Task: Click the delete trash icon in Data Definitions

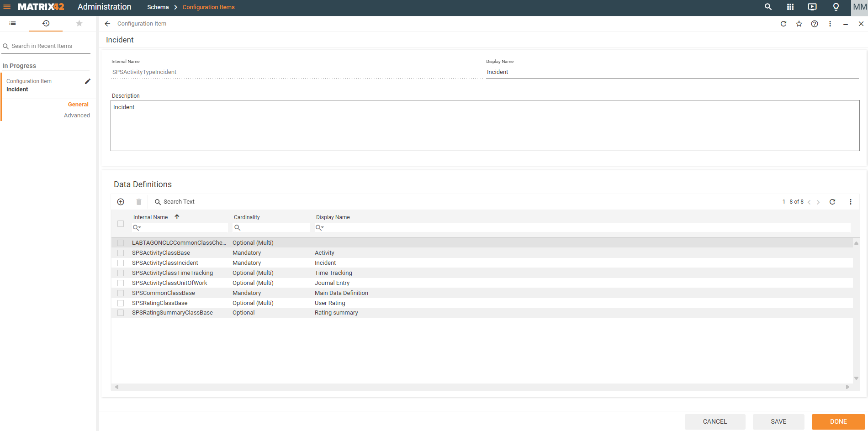Action: tap(139, 202)
